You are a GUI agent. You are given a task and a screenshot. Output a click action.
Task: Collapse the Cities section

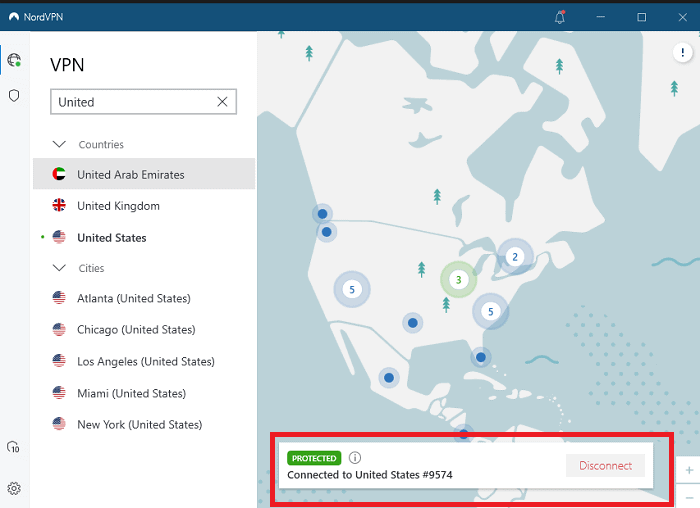point(58,268)
